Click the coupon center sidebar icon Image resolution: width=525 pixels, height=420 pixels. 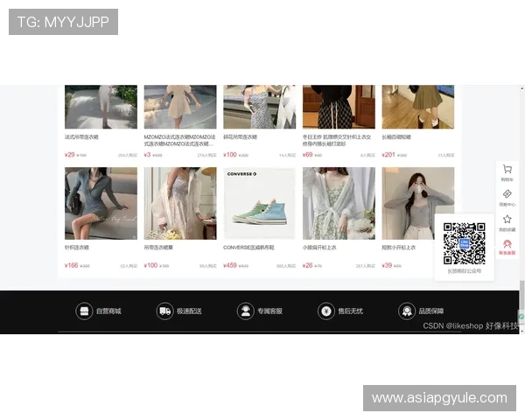tap(507, 194)
